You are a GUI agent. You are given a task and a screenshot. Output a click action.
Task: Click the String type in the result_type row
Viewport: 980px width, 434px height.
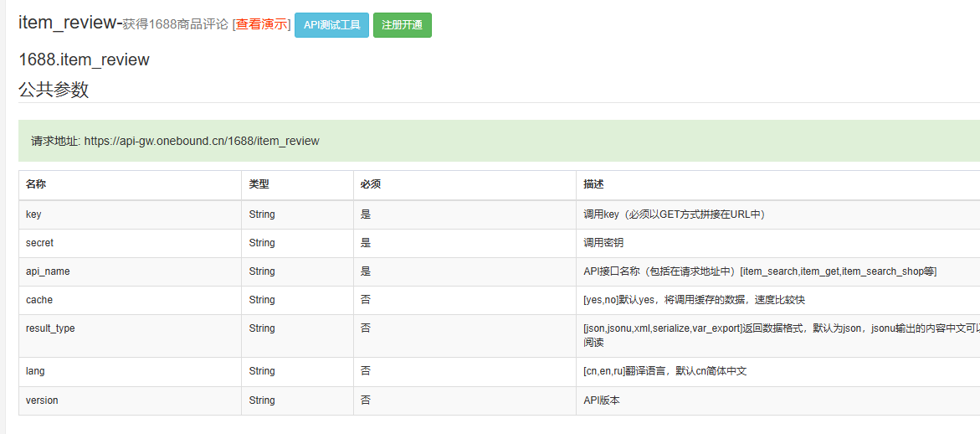click(x=262, y=328)
